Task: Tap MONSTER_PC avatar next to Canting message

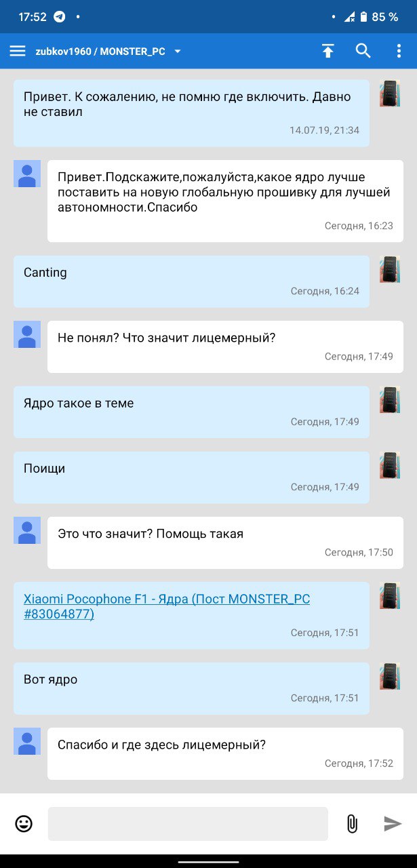Action: click(389, 269)
